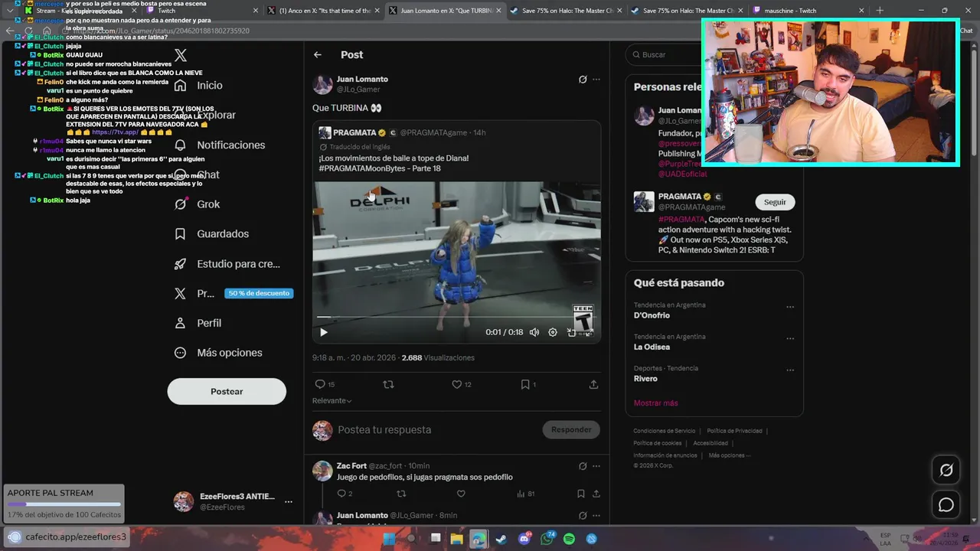Open Política de Privacidad link

tap(734, 431)
